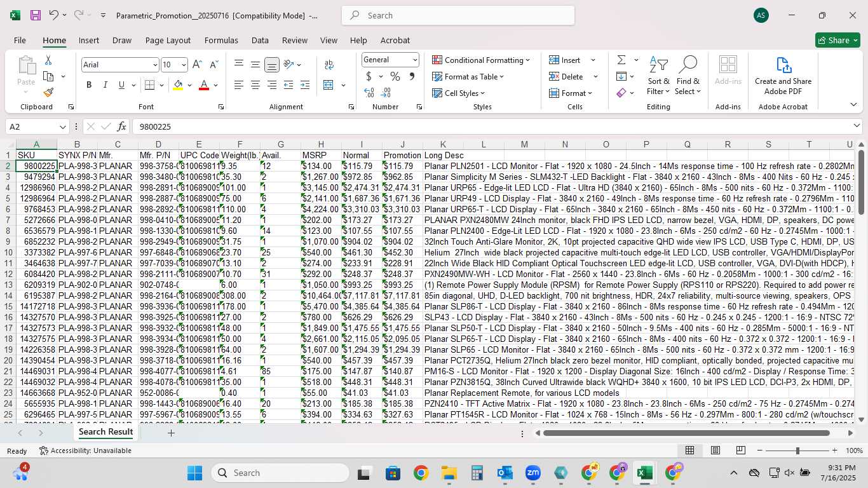Apply Percent Style format
Image resolution: width=868 pixels, height=488 pixels.
(395, 76)
